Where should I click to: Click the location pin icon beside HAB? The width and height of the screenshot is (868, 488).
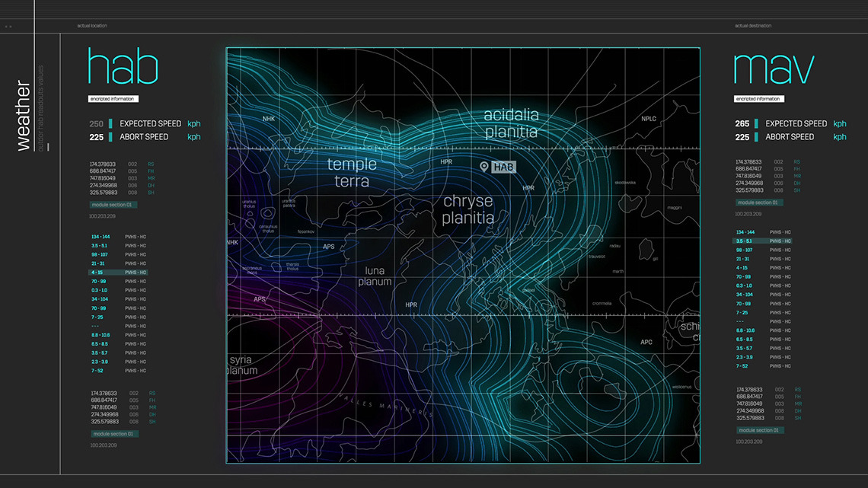(483, 167)
